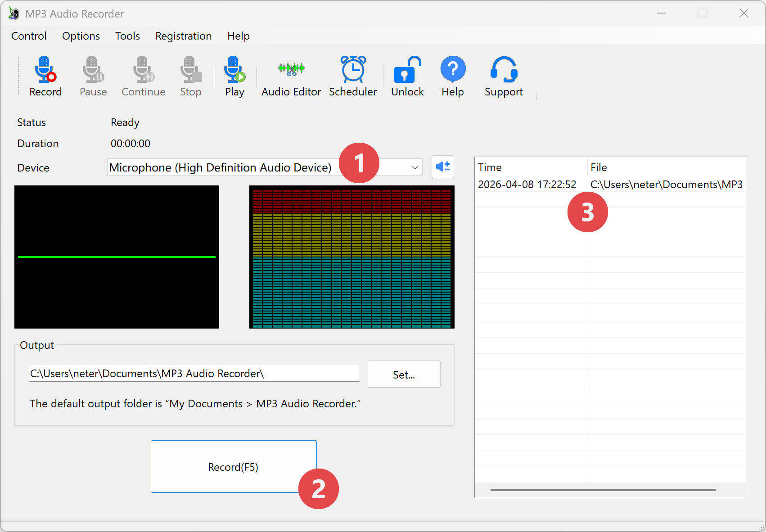This screenshot has height=532, width=766.
Task: Click the colored spectrum level meter
Action: (x=352, y=257)
